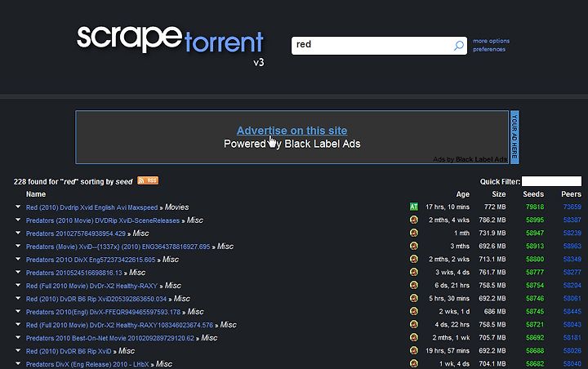
Task: Expand Predators 2O10(Engl) DivX-FFEQR row arrow
Action: click(x=18, y=311)
